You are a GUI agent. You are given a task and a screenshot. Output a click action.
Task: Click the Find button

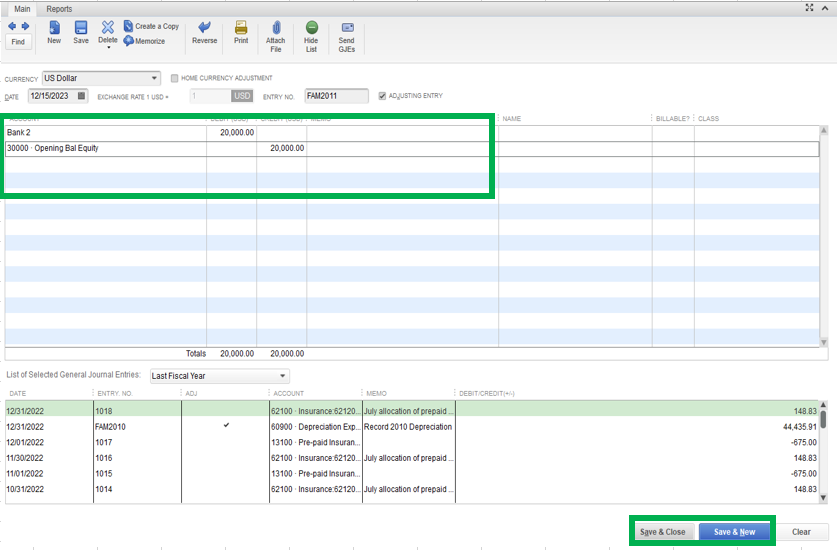click(x=18, y=42)
